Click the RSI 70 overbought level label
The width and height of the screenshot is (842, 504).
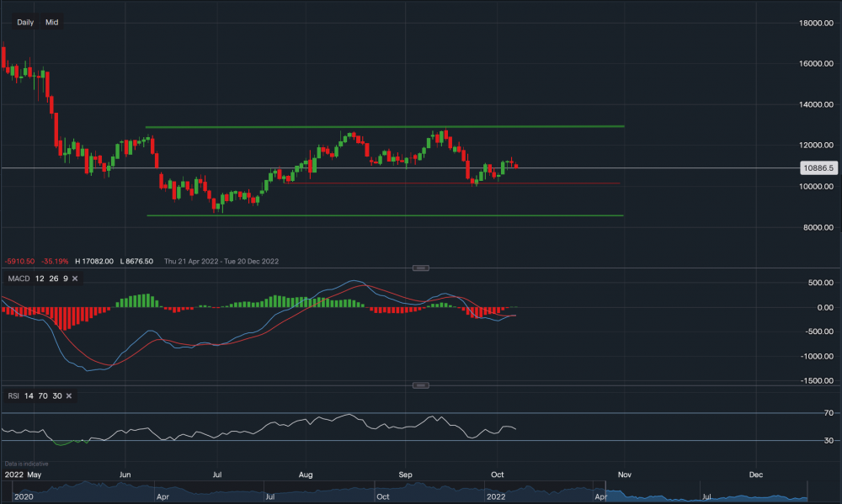[804, 414]
